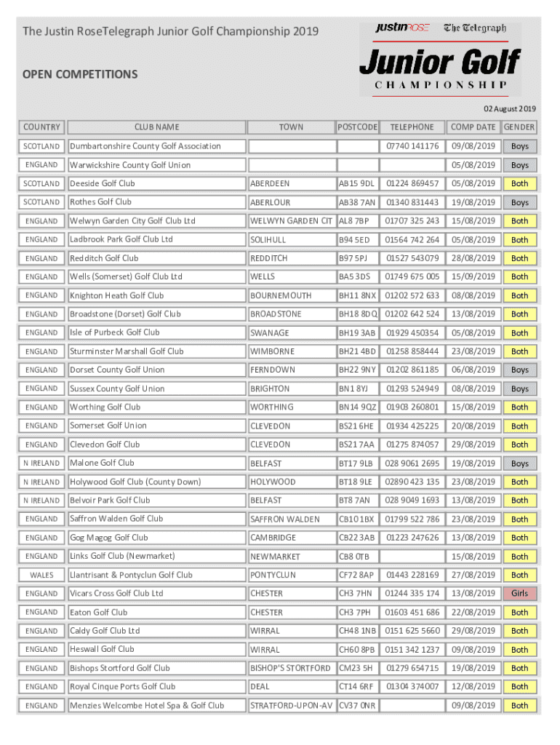Click the WALES country cell
560x745 pixels.
pos(41,575)
